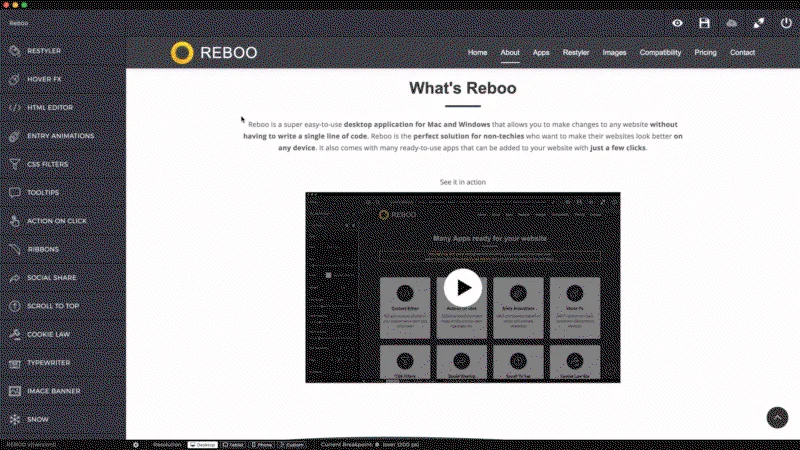Image resolution: width=800 pixels, height=450 pixels.
Task: Select the Snow effect app
Action: (x=63, y=419)
